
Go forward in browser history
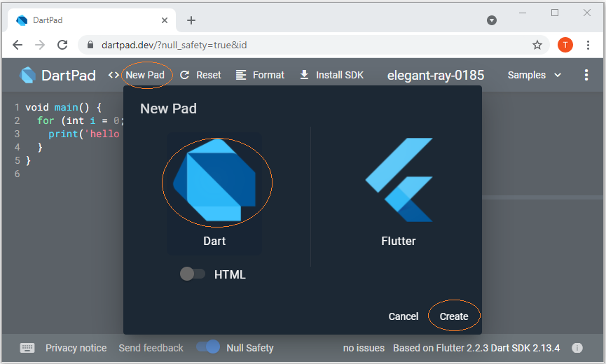(x=40, y=45)
